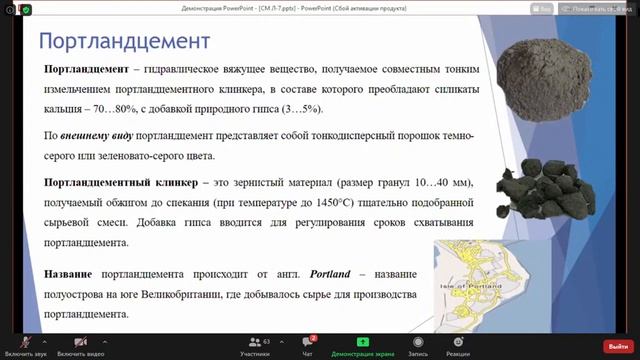The height and width of the screenshot is (360, 640).
Task: Open the Чат chat panel
Action: (307, 346)
